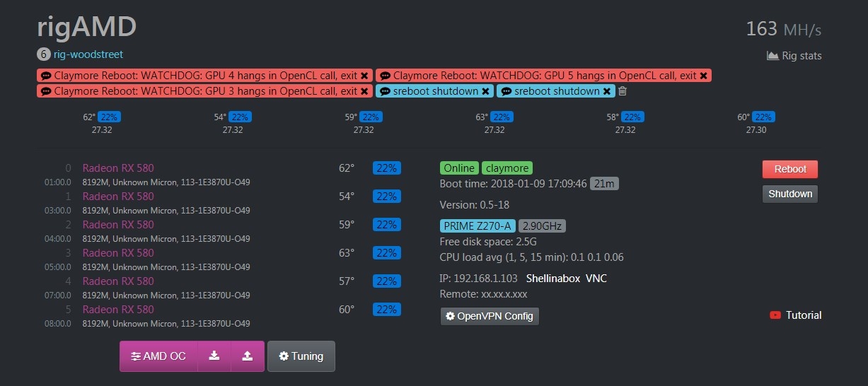Click the 2.90GHz CPU badge
Viewport: 868px width, 386px height.
pos(542,226)
